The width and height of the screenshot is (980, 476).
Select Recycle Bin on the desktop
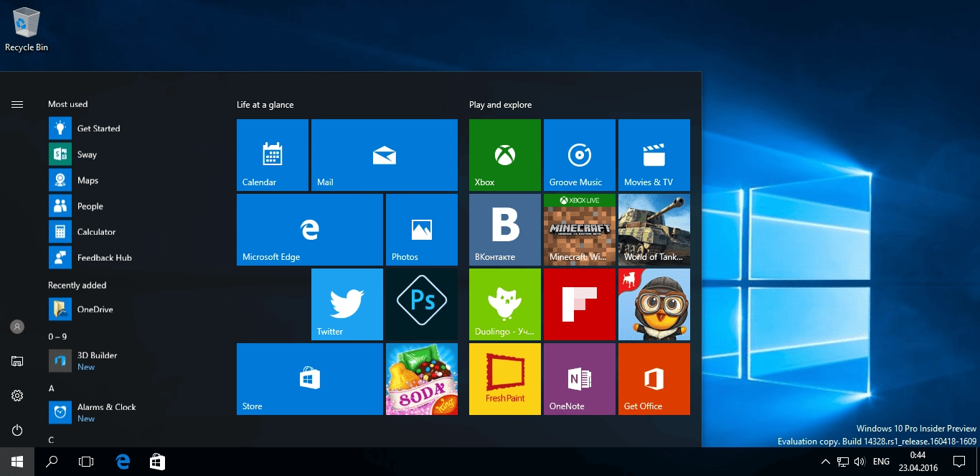tap(27, 29)
